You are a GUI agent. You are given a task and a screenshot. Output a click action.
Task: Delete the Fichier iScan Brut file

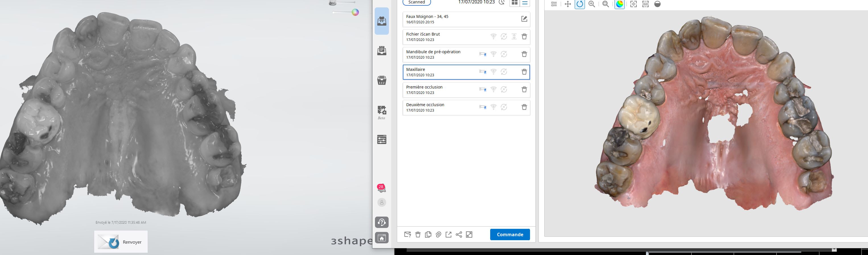[524, 37]
